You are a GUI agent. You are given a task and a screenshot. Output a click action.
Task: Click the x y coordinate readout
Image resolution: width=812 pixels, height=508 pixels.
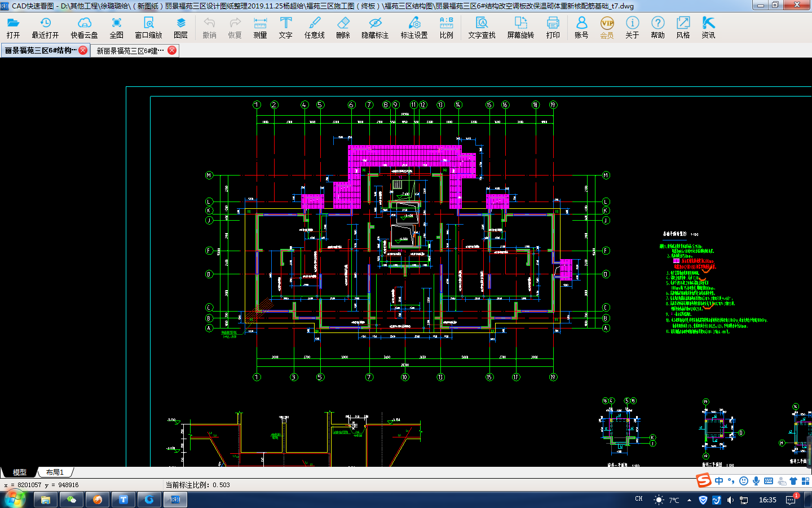[x=41, y=485]
